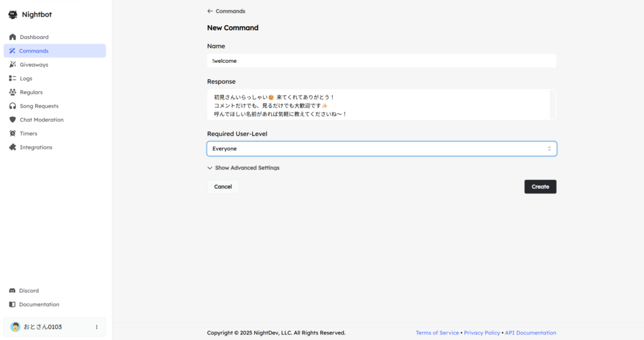The image size is (644, 340).
Task: Open the Discord link in sidebar
Action: pyautogui.click(x=28, y=291)
